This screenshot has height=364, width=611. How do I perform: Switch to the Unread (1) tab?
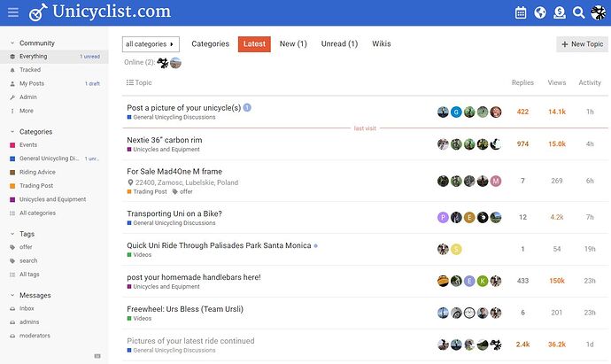(x=339, y=43)
